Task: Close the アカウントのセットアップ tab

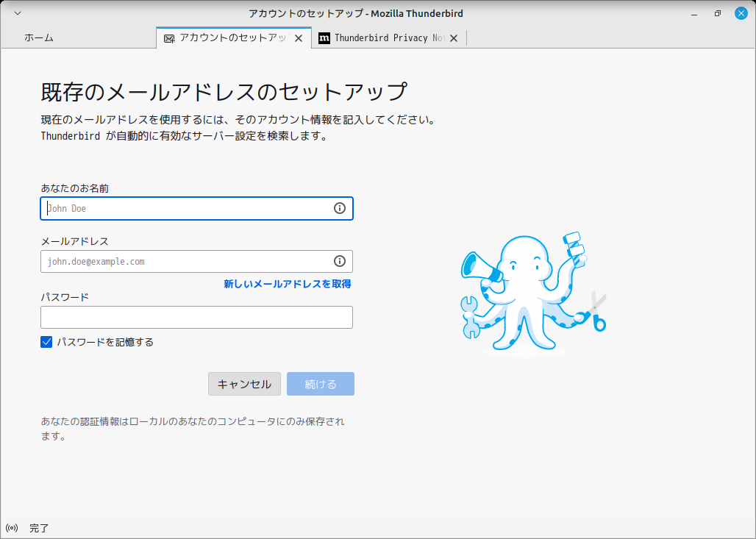Action: [299, 38]
